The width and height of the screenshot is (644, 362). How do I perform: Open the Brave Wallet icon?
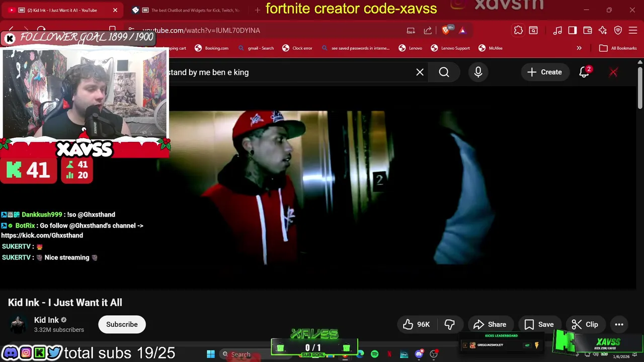pyautogui.click(x=588, y=31)
